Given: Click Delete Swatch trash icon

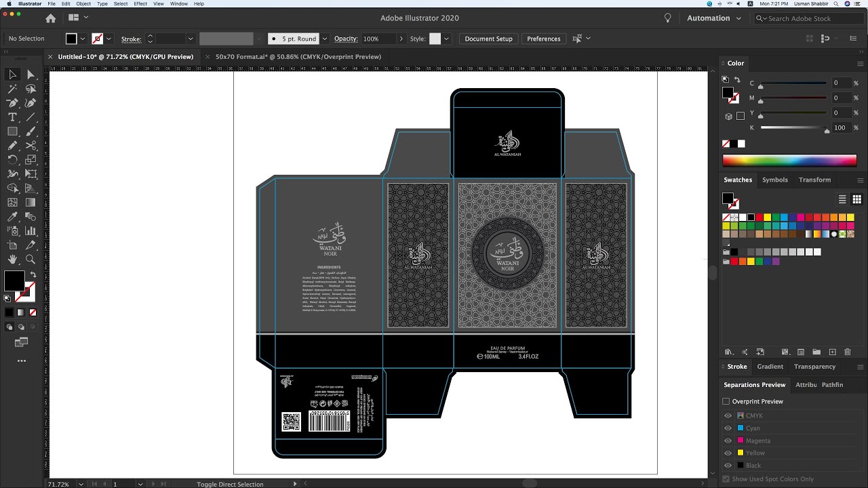Looking at the screenshot, I should point(848,352).
